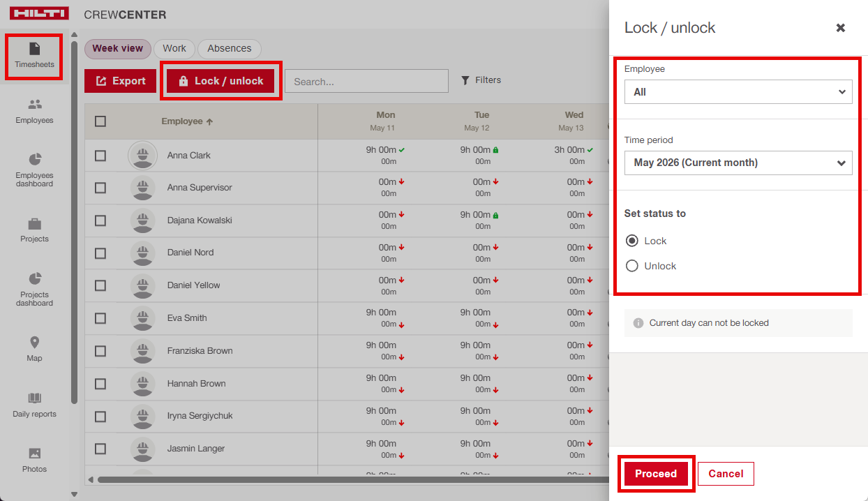This screenshot has height=501, width=868.
Task: Switch to the Absences tab
Action: (230, 49)
